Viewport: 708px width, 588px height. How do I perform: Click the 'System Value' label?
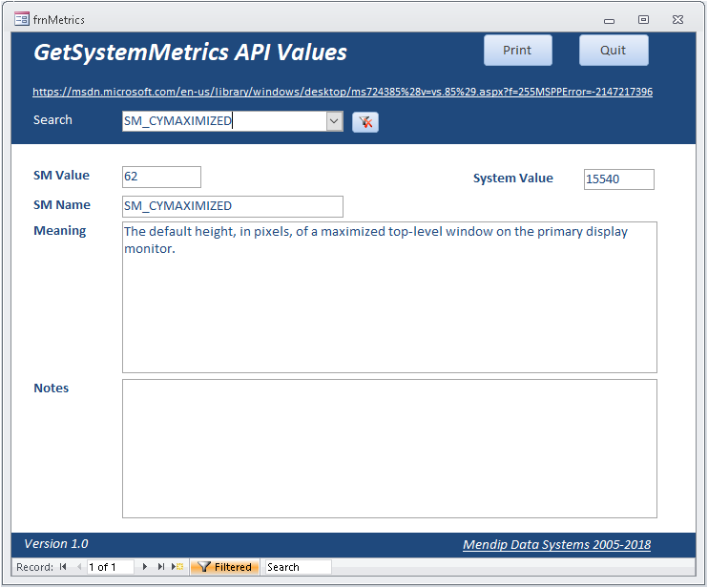(513, 178)
